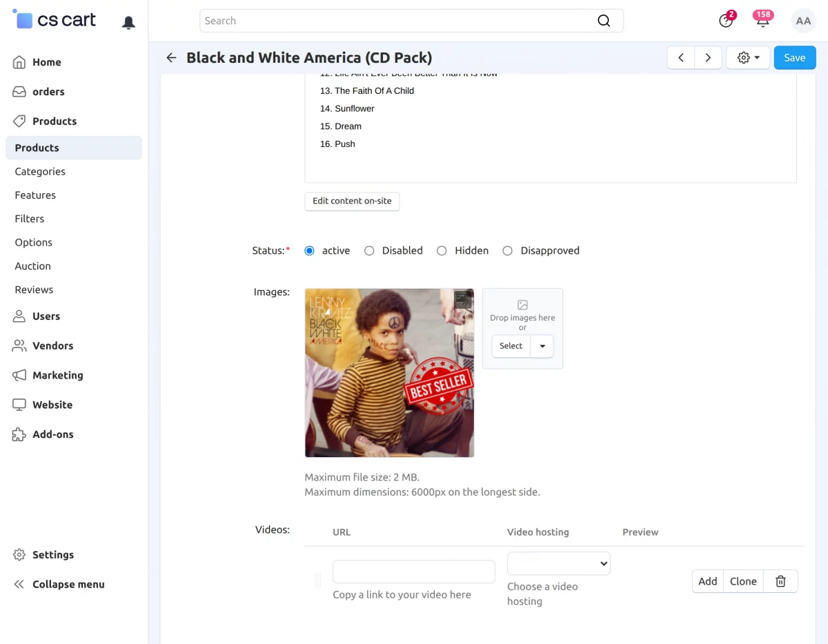The image size is (828, 644).
Task: Click the Black and White America product image
Action: point(390,373)
